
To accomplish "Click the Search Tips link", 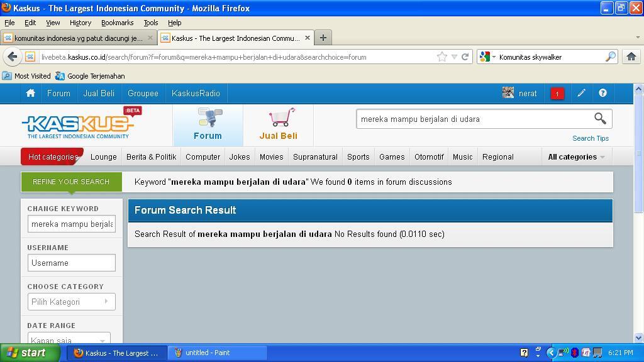I will (x=590, y=138).
